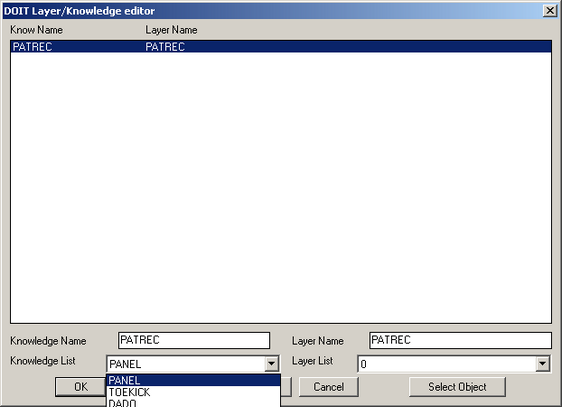Select the PATREC entry under Know Name

(32, 47)
